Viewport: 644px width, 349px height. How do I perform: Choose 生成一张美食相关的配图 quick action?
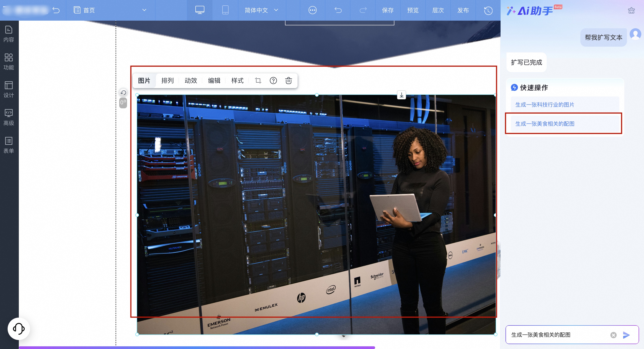[x=565, y=124]
